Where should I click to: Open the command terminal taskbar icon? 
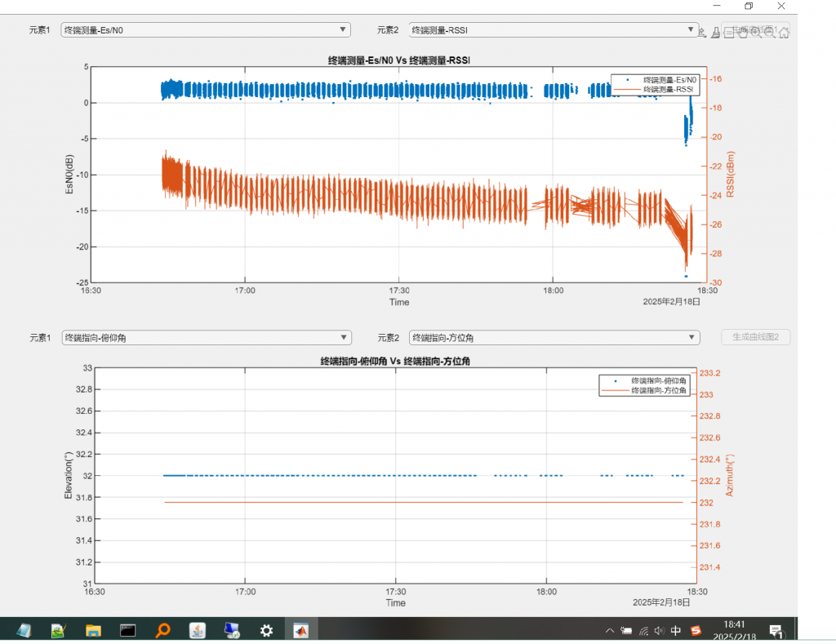128,631
